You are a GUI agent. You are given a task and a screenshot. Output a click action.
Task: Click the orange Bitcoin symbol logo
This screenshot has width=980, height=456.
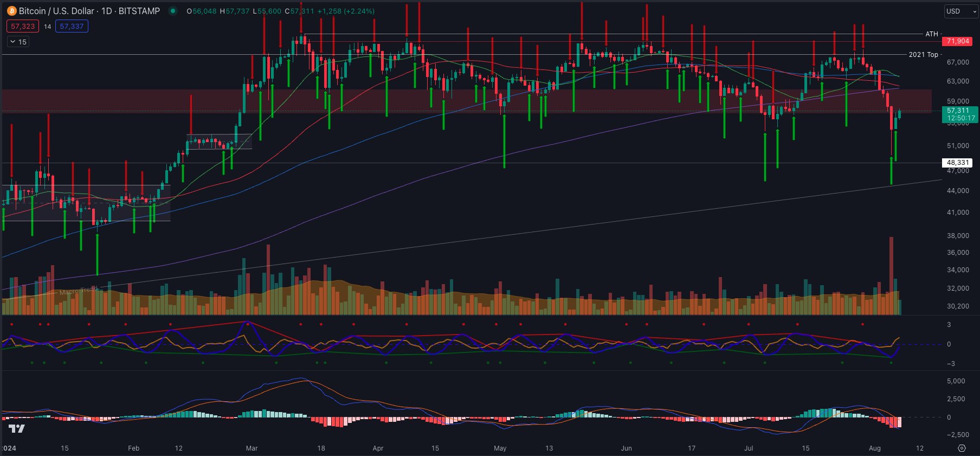click(11, 11)
